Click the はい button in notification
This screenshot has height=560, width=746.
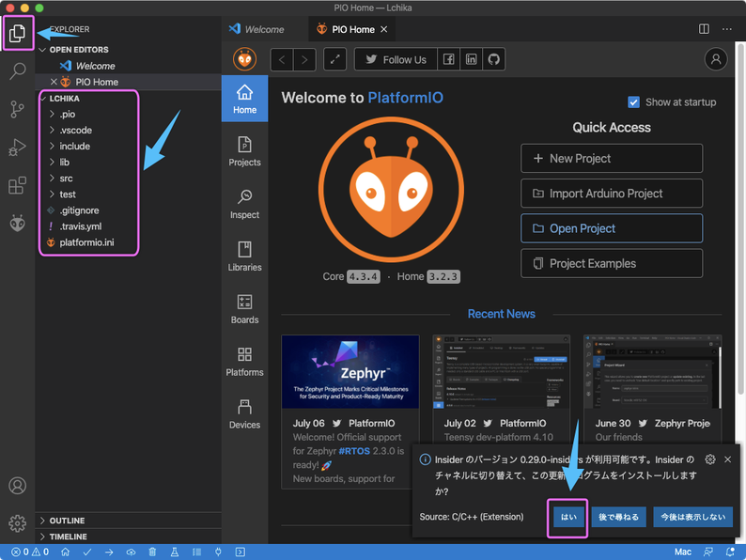pyautogui.click(x=568, y=517)
